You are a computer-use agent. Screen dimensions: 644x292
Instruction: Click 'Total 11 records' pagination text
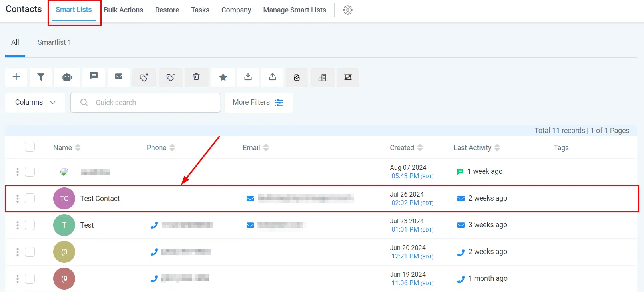(x=560, y=131)
